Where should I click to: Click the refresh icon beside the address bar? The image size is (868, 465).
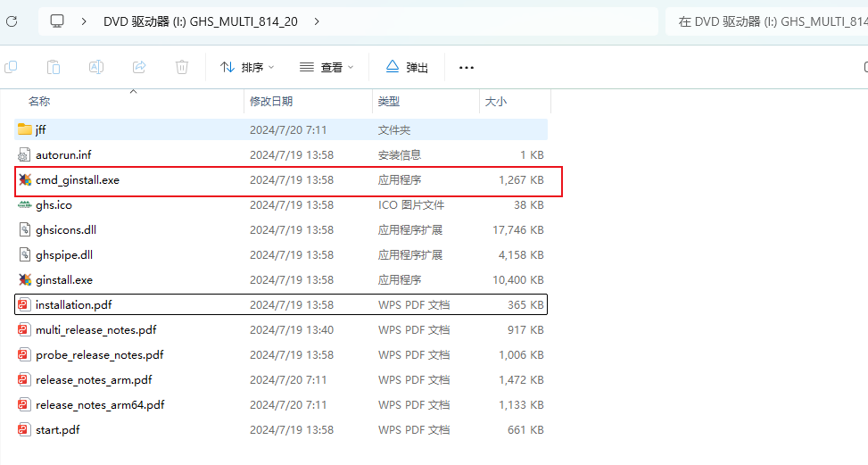[11, 21]
